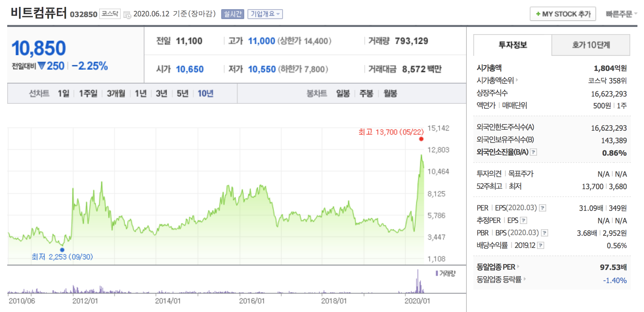Click the red 최고 13,700 peak marker

(421, 139)
